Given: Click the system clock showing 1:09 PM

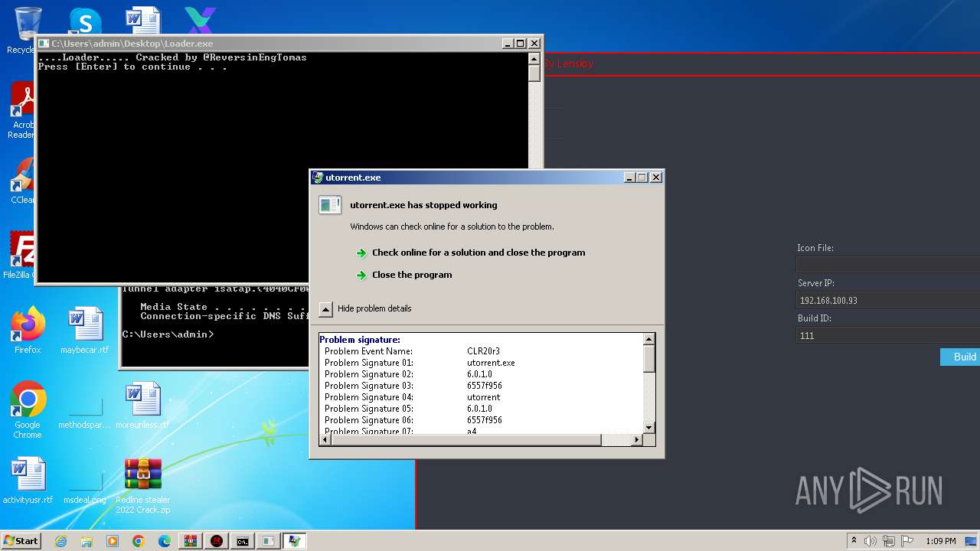Looking at the screenshot, I should (x=941, y=541).
